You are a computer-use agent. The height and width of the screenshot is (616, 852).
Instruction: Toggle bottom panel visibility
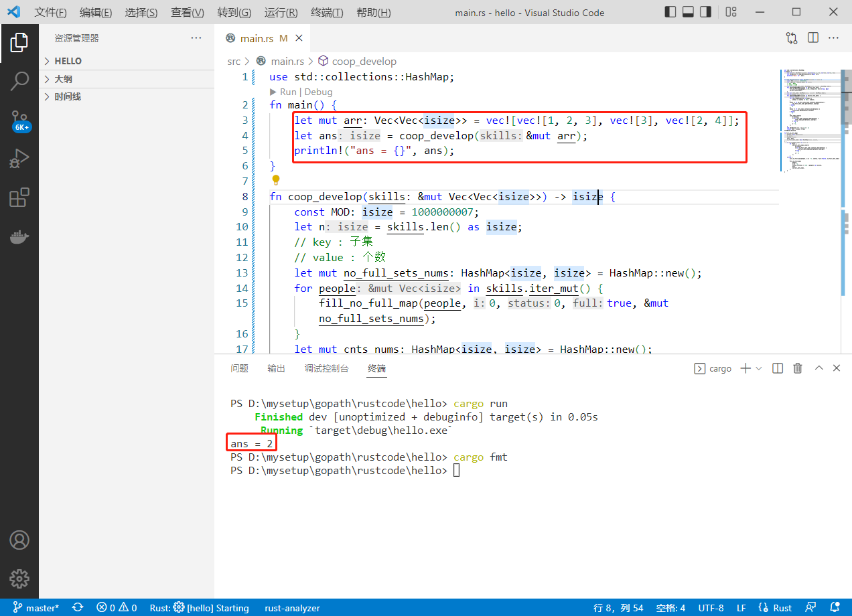click(x=688, y=12)
